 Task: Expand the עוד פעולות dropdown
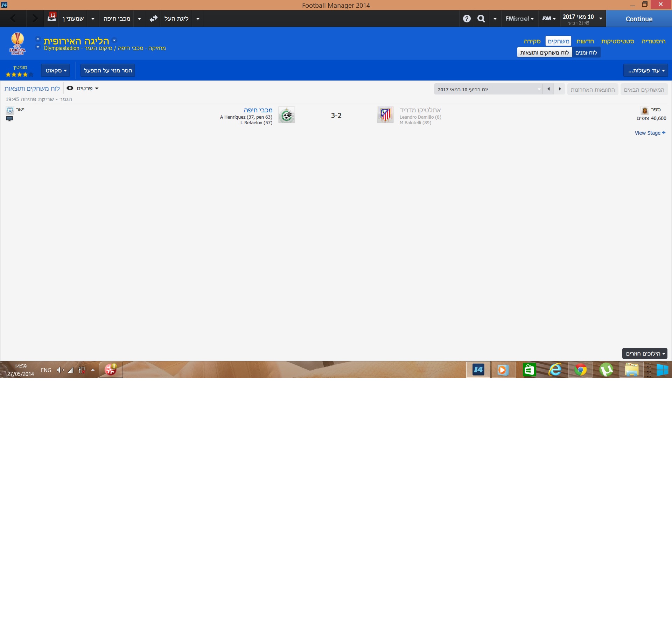[x=645, y=70]
